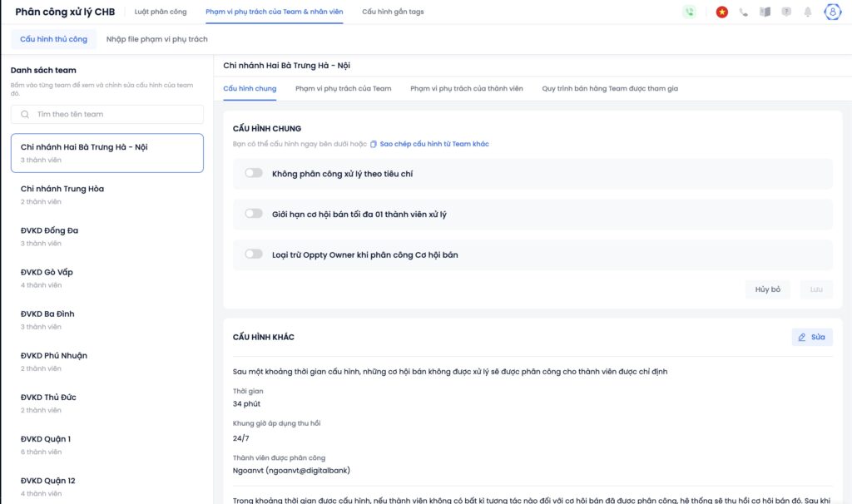Open the gray phone dialer icon
The width and height of the screenshot is (852, 504).
[x=744, y=12]
